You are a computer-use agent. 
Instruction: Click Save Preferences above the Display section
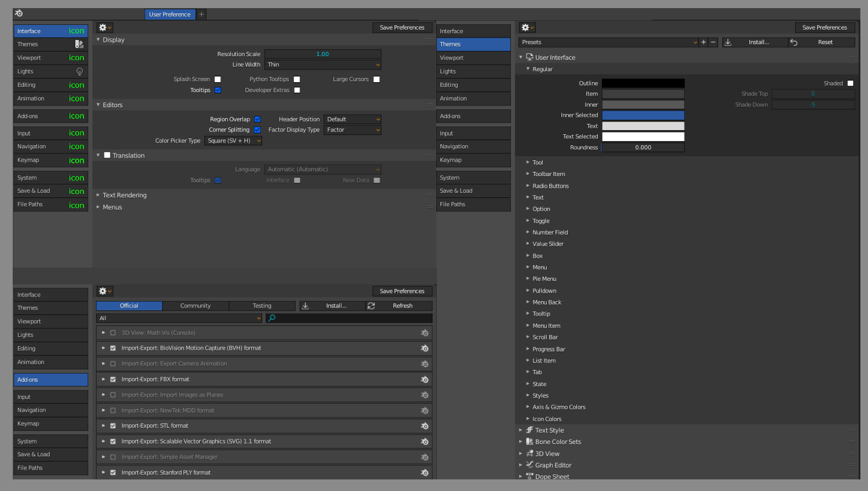[402, 27]
